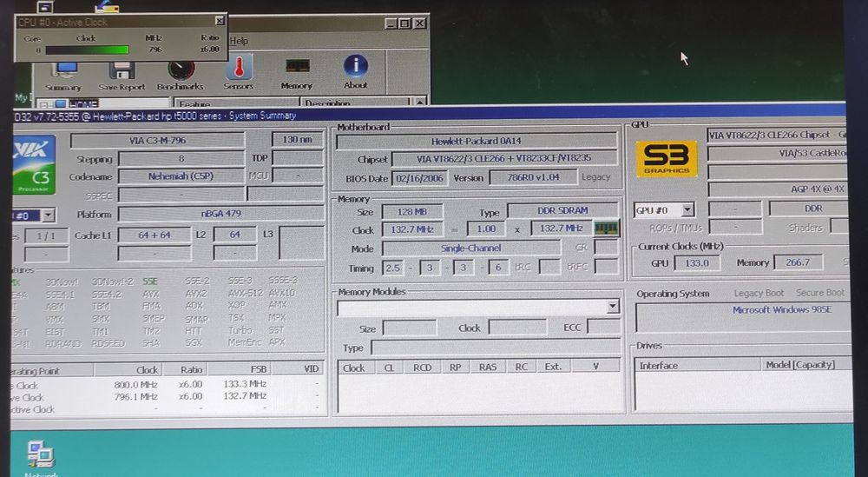Open the Summary toolbar button
This screenshot has width=868, height=477.
(64, 76)
